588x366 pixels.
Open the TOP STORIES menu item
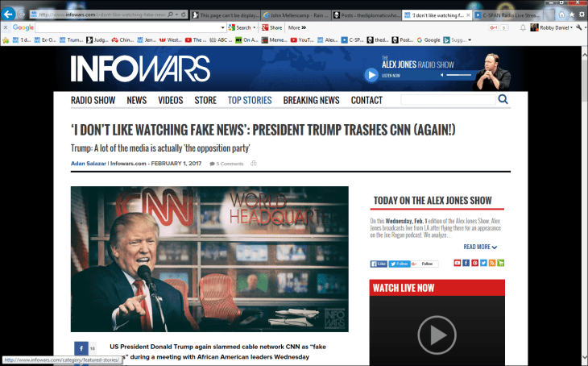(x=250, y=100)
